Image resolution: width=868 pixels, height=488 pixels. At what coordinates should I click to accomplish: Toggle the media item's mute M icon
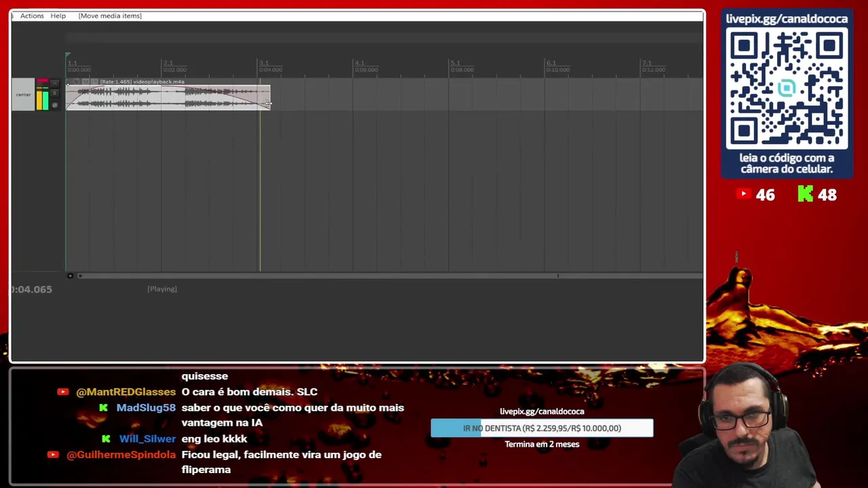coord(85,81)
